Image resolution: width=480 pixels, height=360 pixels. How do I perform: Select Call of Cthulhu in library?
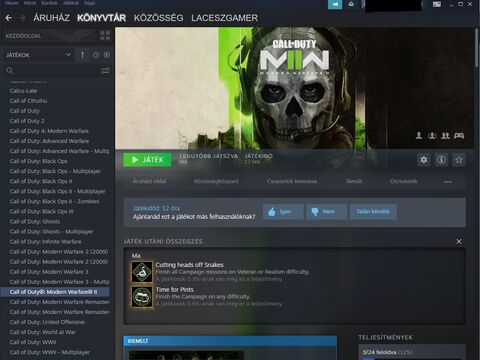(x=28, y=101)
